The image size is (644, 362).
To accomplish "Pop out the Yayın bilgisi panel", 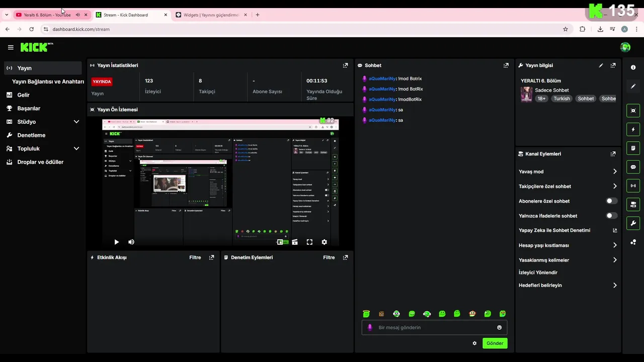I will pyautogui.click(x=613, y=65).
